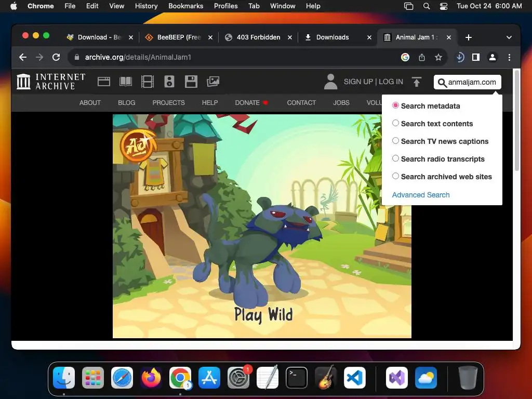Open Chrome downloads toolbar icon
The height and width of the screenshot is (399, 532).
[x=460, y=57]
